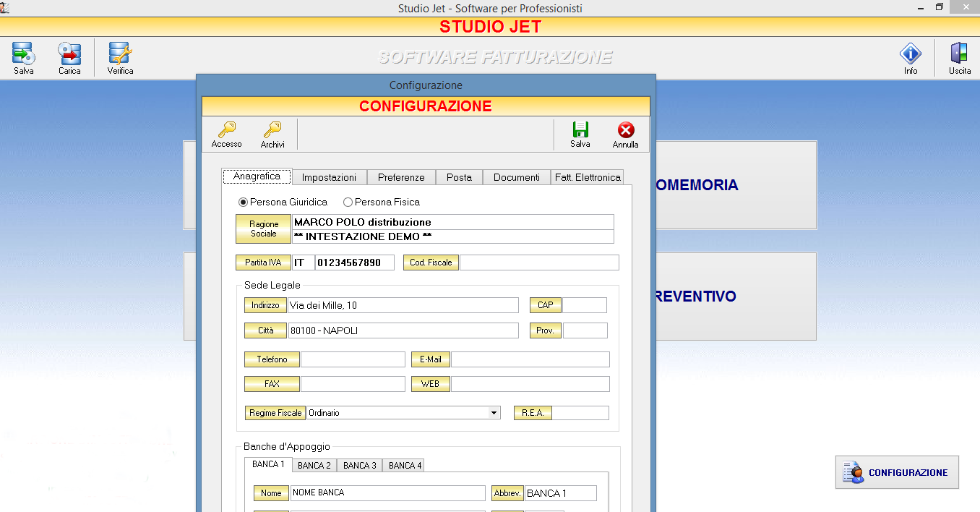
Task: Open the Verifica tool
Action: (x=120, y=59)
